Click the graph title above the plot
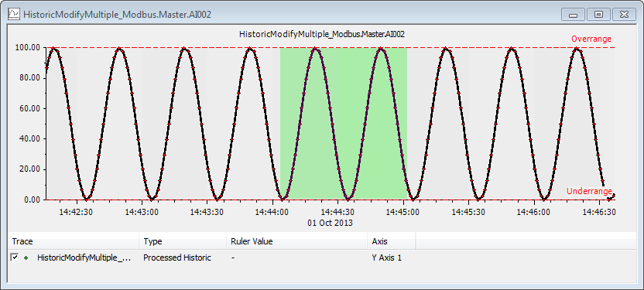 (x=321, y=35)
